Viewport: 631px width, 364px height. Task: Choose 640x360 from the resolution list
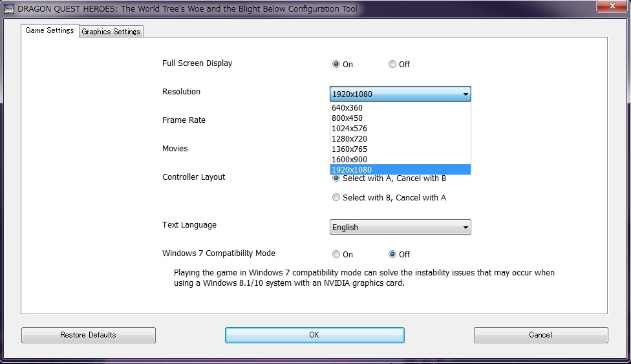(347, 108)
